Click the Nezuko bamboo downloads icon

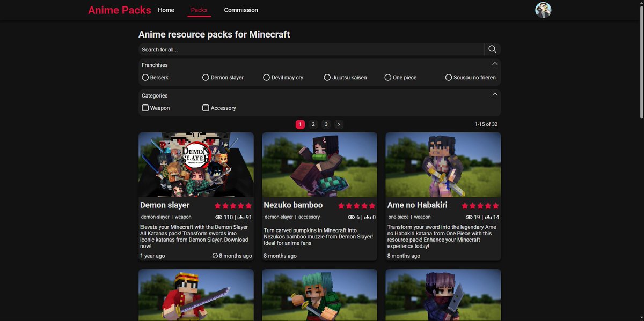[368, 217]
